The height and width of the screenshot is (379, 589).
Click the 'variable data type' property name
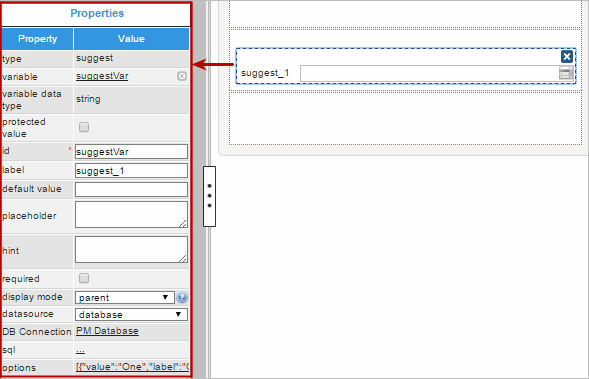[x=32, y=100]
